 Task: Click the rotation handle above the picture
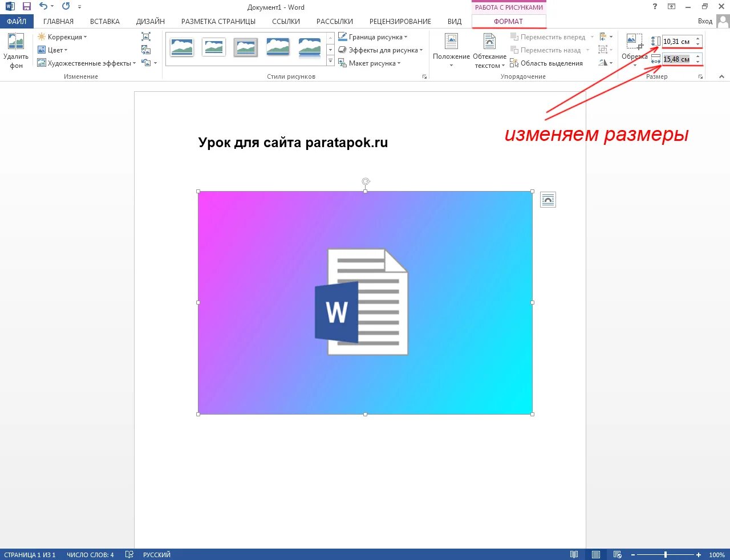coord(366,181)
